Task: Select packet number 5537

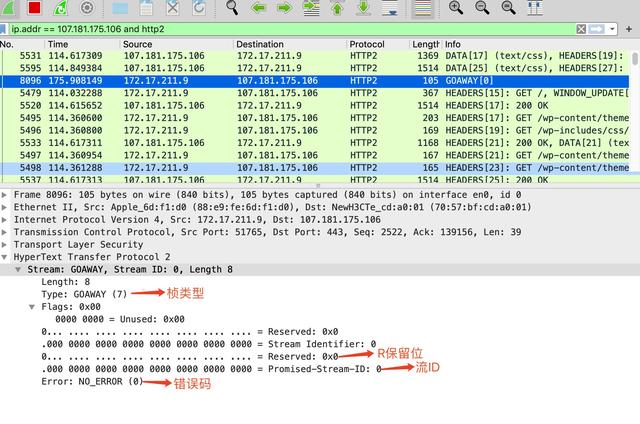Action: point(314,179)
